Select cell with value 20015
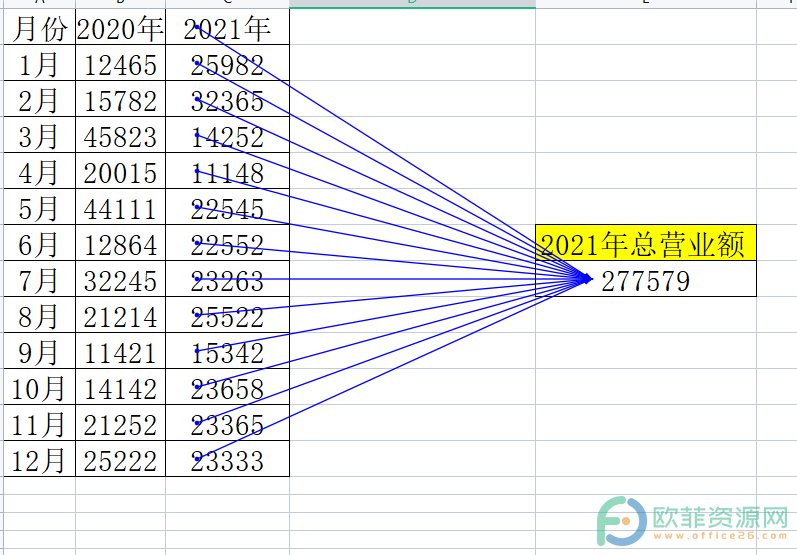This screenshot has height=555, width=797. tap(120, 171)
